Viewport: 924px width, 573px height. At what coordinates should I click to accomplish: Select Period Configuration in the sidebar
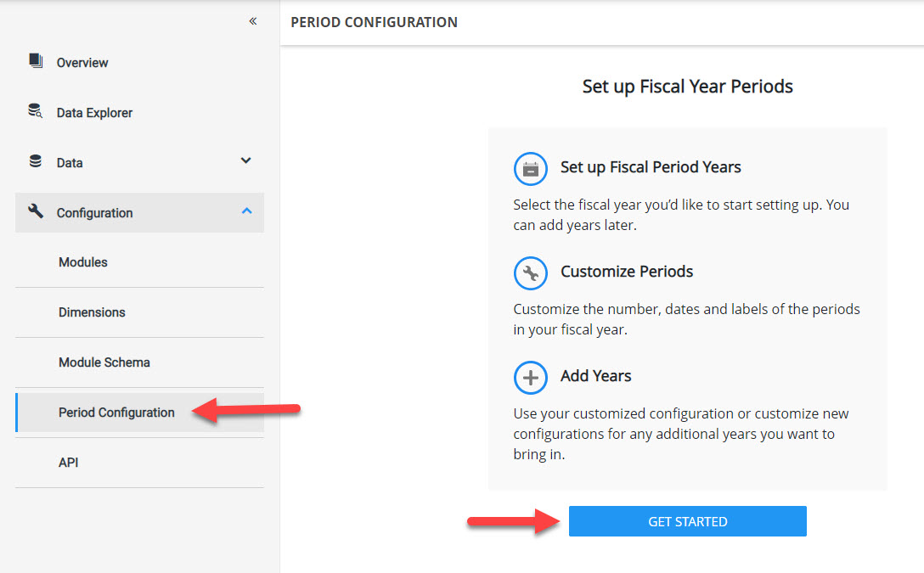[116, 413]
